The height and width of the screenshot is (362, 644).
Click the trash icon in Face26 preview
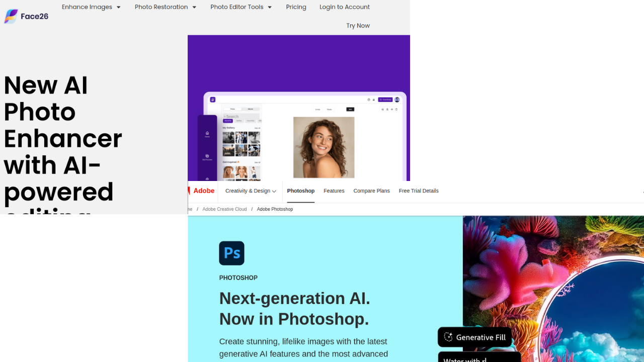tap(396, 109)
